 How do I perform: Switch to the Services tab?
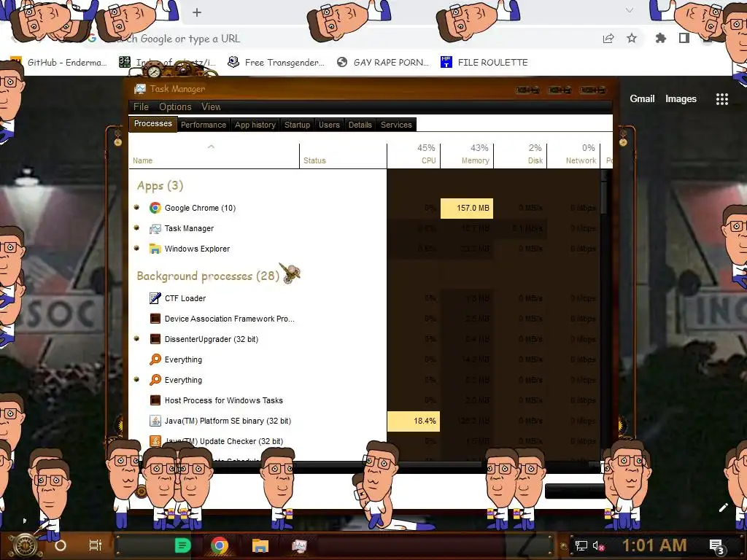point(396,125)
